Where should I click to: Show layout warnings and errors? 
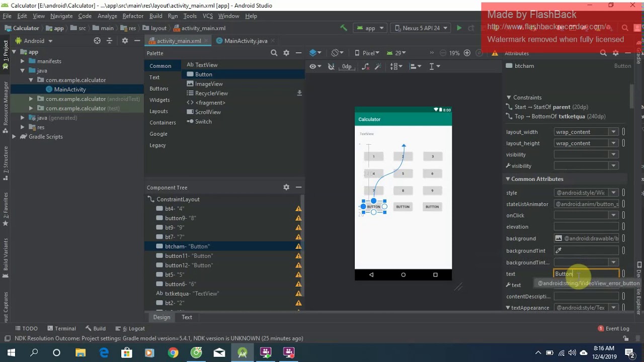pyautogui.click(x=495, y=53)
